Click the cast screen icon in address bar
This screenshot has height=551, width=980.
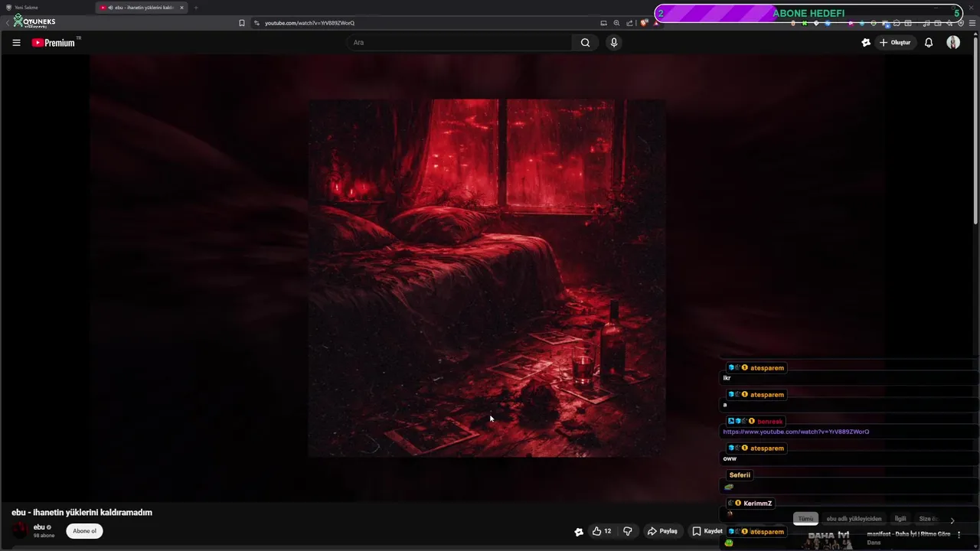[603, 23]
